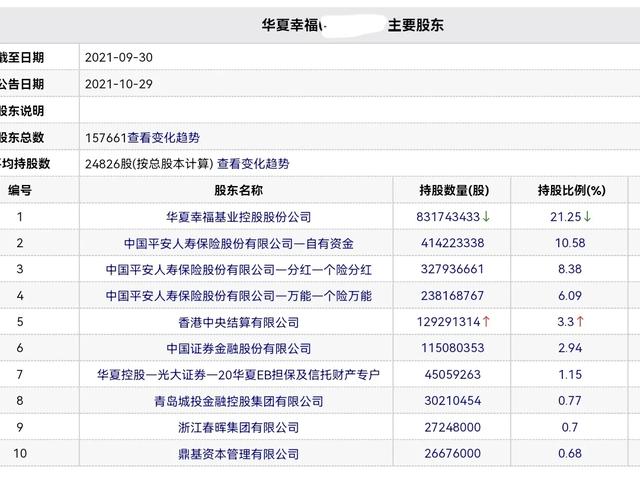Select percentage value 10.58
Image resolution: width=640 pixels, height=479 pixels.
570,243
